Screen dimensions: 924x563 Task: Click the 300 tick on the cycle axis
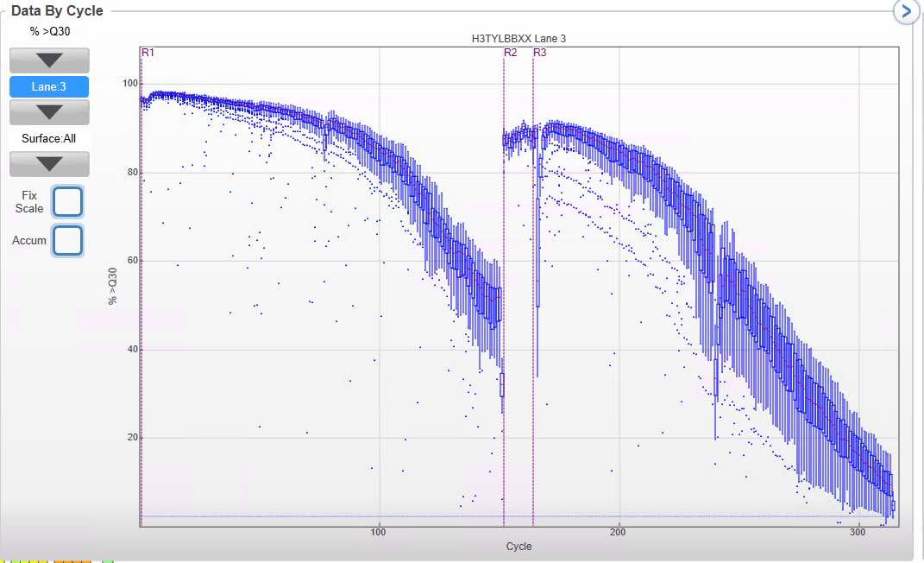(858, 532)
